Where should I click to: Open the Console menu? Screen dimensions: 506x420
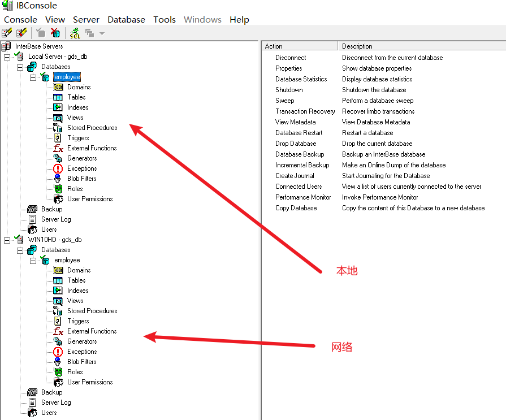(20, 20)
